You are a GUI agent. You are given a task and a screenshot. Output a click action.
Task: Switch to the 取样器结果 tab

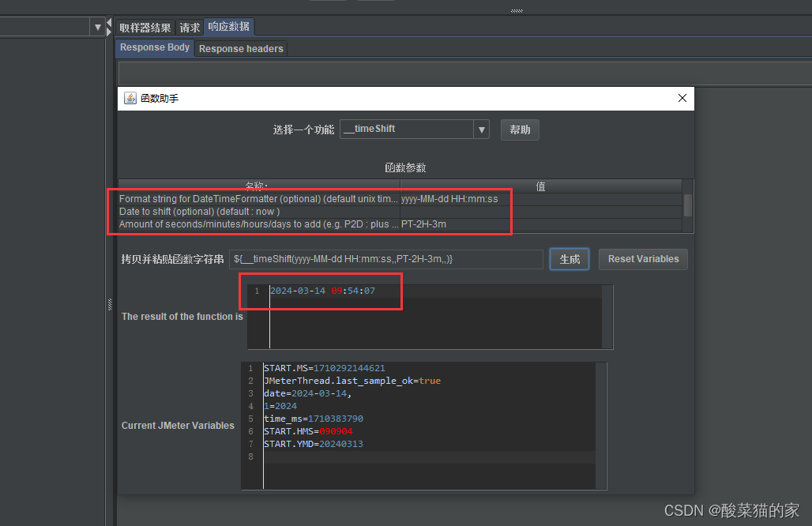(x=145, y=27)
